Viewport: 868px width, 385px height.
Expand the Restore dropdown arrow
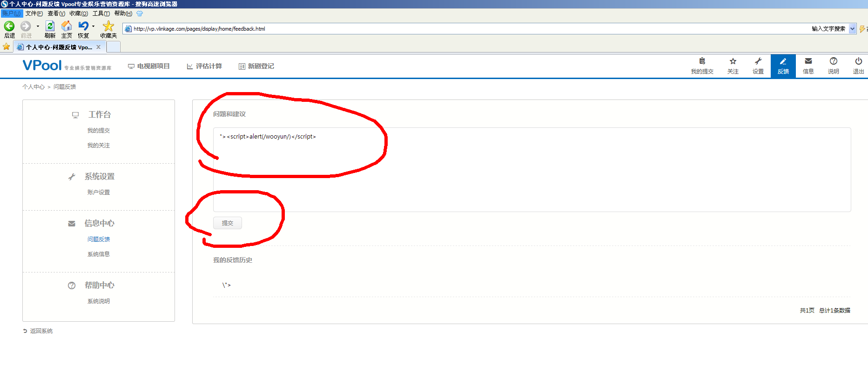click(93, 27)
